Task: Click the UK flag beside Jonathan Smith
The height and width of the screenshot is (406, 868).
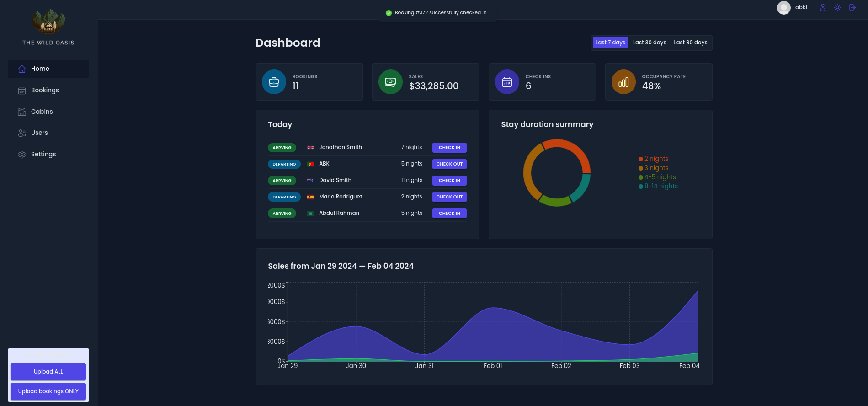Action: tap(310, 148)
